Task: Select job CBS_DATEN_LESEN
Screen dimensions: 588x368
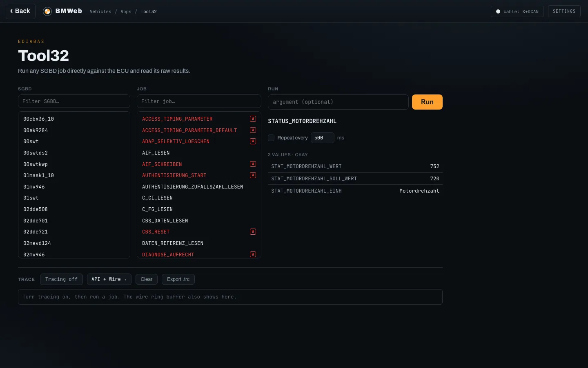Action: 199,220
